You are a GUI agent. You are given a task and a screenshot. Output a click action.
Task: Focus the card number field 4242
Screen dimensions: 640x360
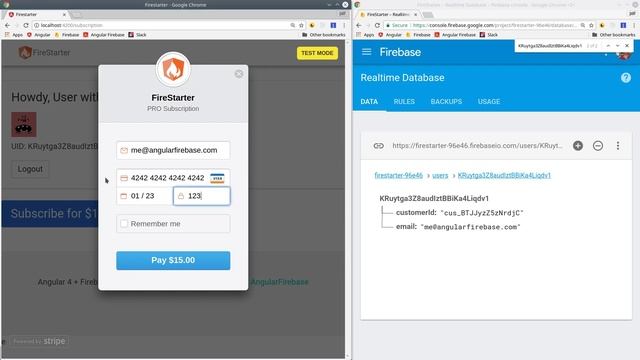173,178
